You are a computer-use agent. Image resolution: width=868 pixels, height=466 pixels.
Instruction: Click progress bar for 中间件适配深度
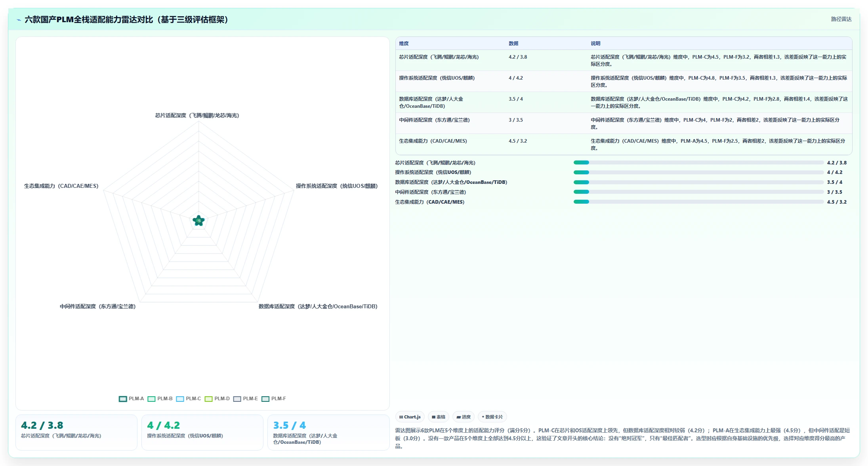click(x=698, y=192)
